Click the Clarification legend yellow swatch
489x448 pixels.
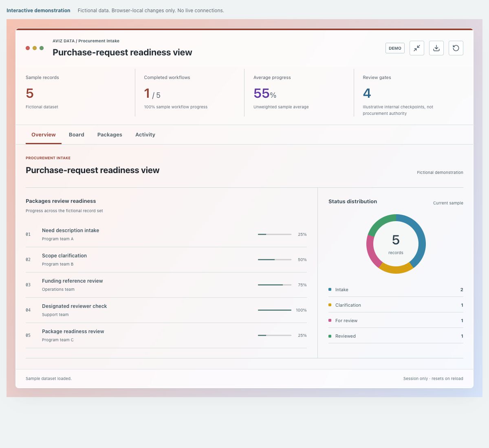click(330, 305)
